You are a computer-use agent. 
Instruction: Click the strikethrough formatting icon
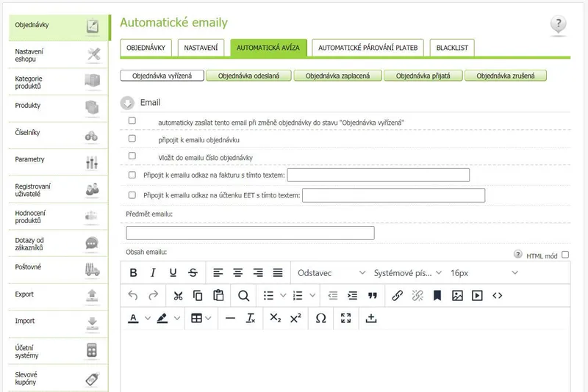click(x=193, y=273)
